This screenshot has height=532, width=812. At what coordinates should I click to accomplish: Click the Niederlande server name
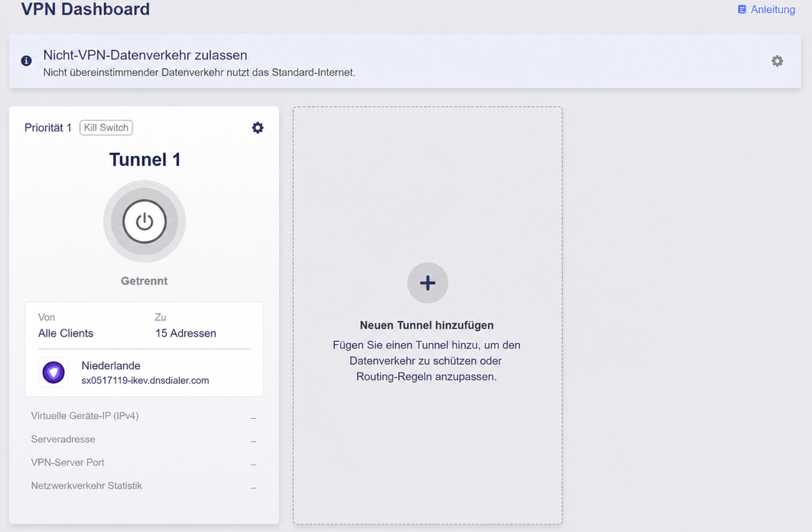tap(111, 366)
